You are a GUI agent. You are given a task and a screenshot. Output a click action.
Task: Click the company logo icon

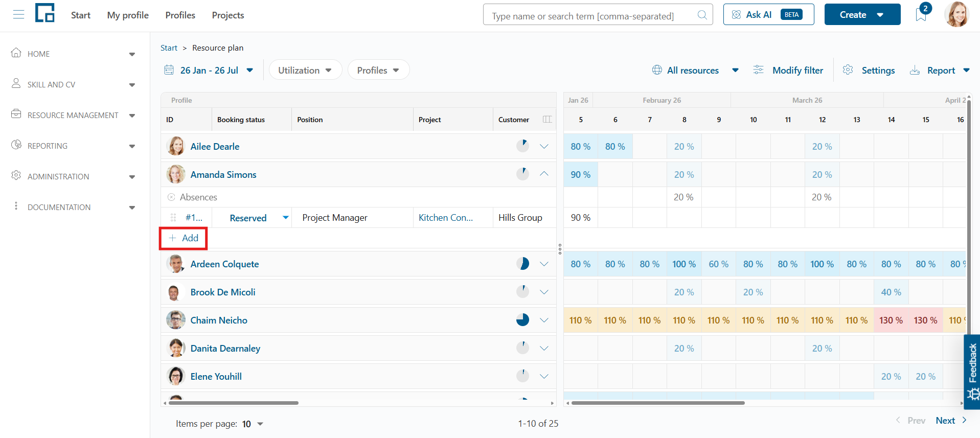pyautogui.click(x=45, y=13)
